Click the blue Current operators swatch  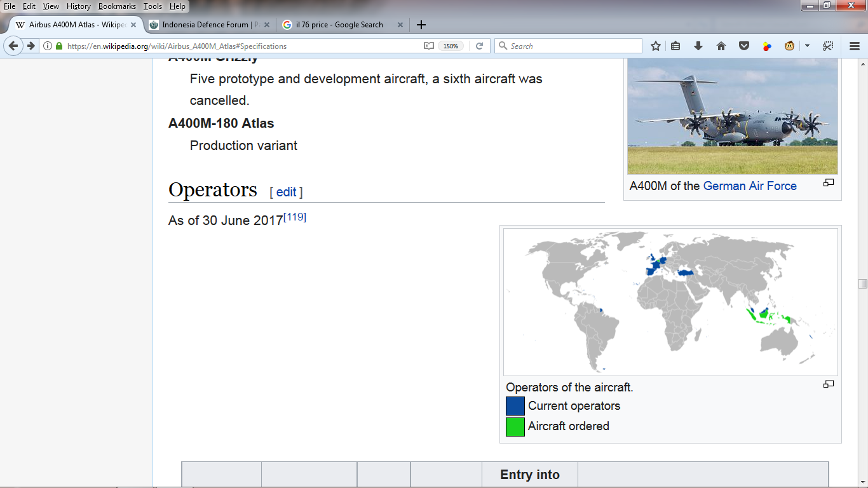pyautogui.click(x=515, y=406)
